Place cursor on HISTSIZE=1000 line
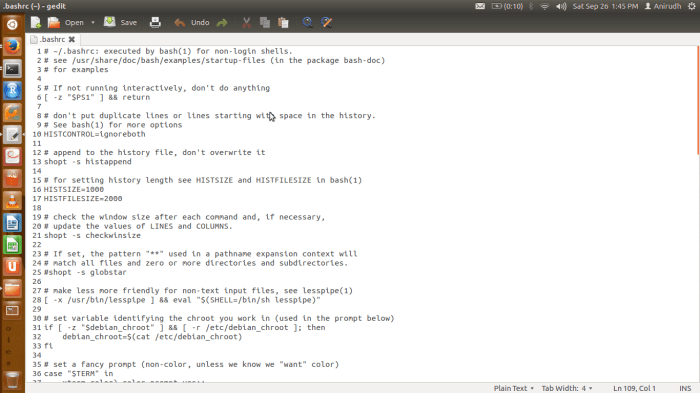This screenshot has height=393, width=700. point(74,189)
